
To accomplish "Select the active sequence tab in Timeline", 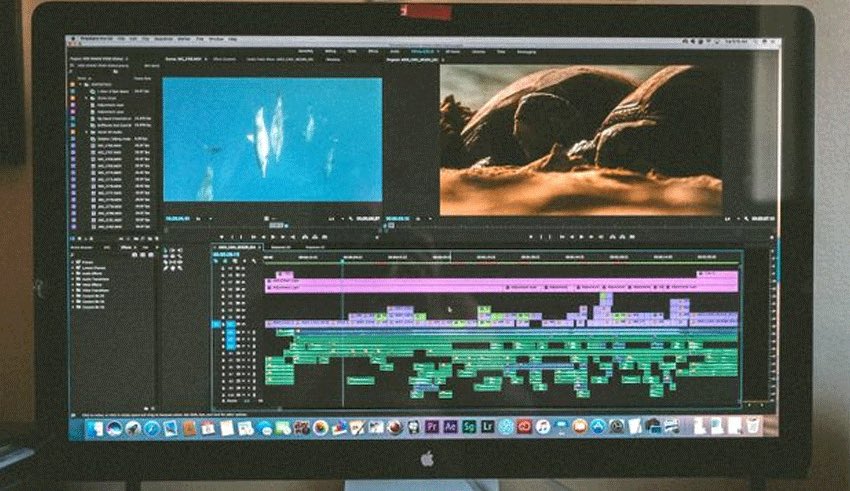I will [x=236, y=248].
